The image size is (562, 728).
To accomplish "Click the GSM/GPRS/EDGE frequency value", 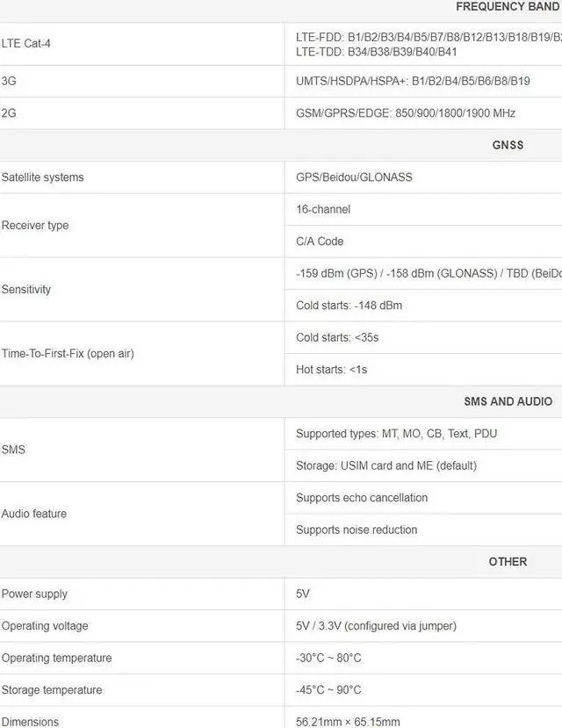I will [406, 113].
